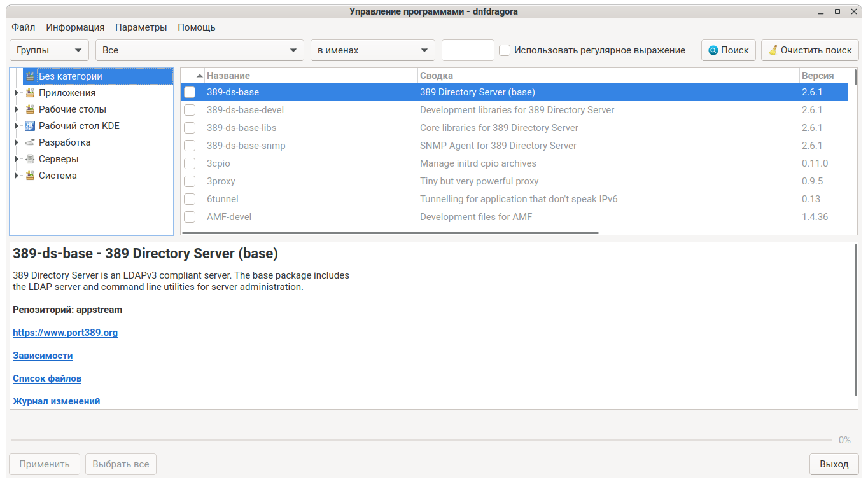868x484 pixels.
Task: Open the Группы view dropdown
Action: [x=49, y=50]
